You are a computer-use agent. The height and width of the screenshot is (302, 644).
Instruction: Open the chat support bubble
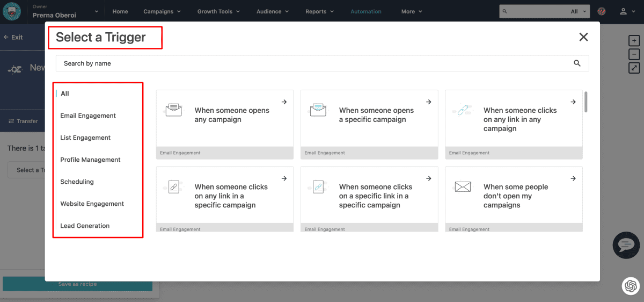[x=626, y=246]
